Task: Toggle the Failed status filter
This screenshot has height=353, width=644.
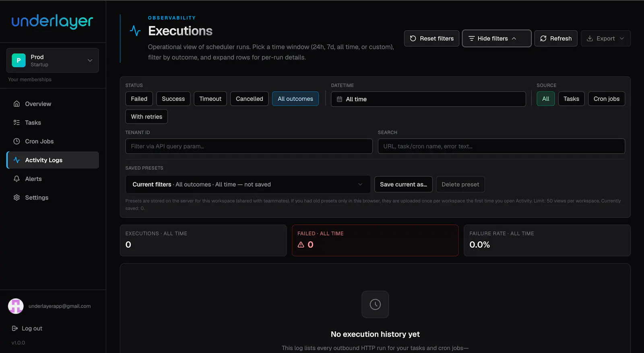Action: (139, 99)
